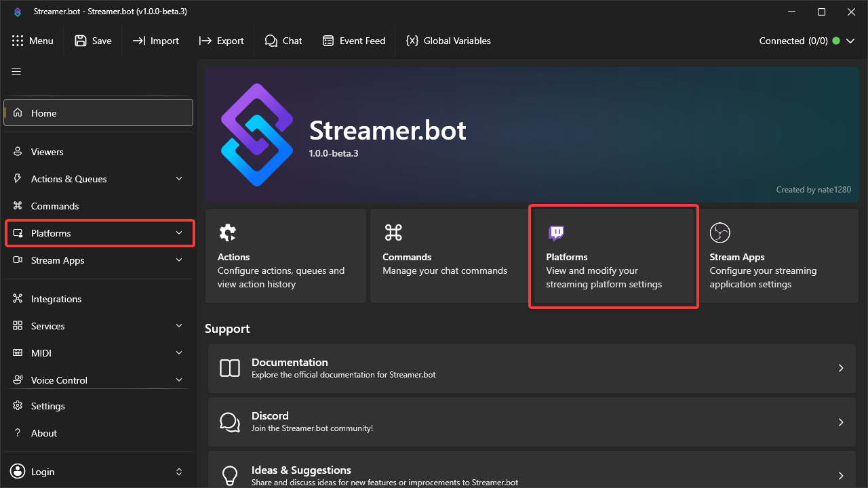The image size is (868, 488).
Task: Open the Menu in the top toolbar
Action: click(33, 41)
